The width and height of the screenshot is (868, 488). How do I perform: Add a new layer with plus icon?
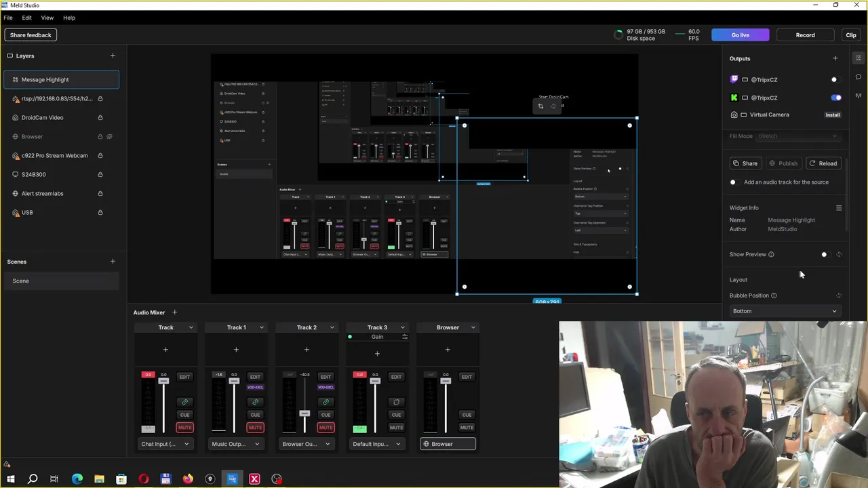[x=113, y=56]
